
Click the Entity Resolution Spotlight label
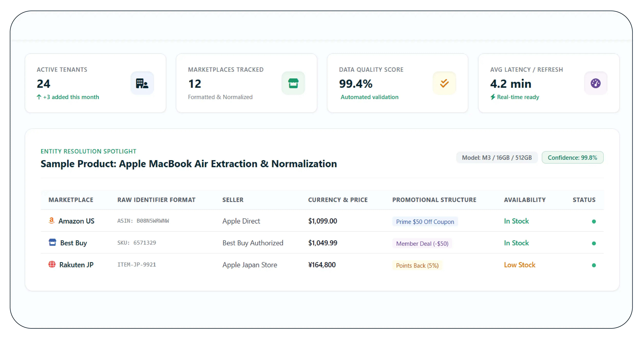88,151
